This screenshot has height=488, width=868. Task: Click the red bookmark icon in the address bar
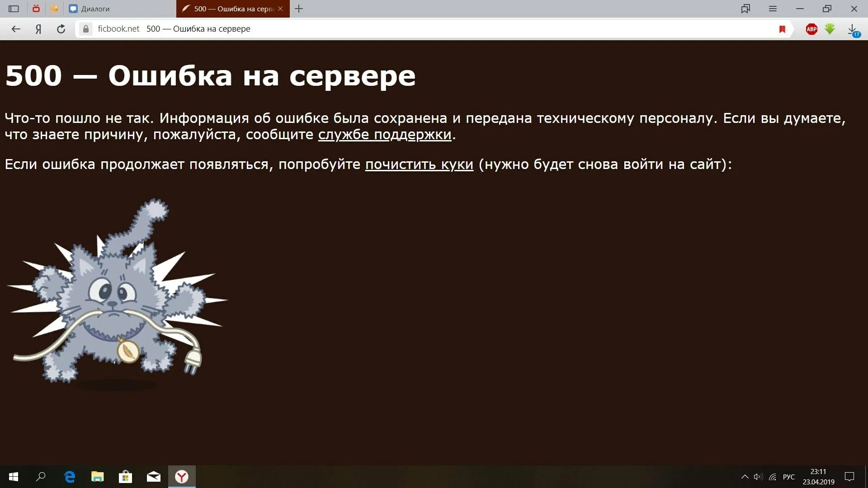tap(782, 29)
